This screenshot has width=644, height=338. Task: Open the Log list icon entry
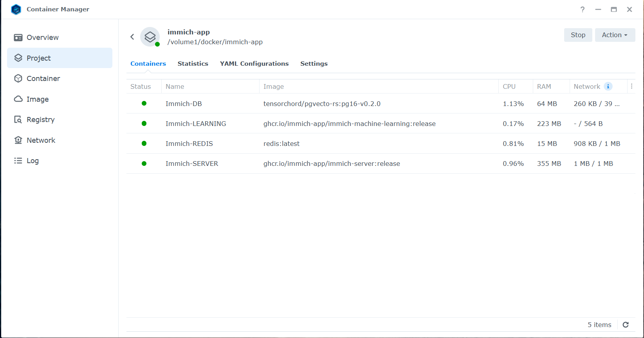pyautogui.click(x=18, y=161)
